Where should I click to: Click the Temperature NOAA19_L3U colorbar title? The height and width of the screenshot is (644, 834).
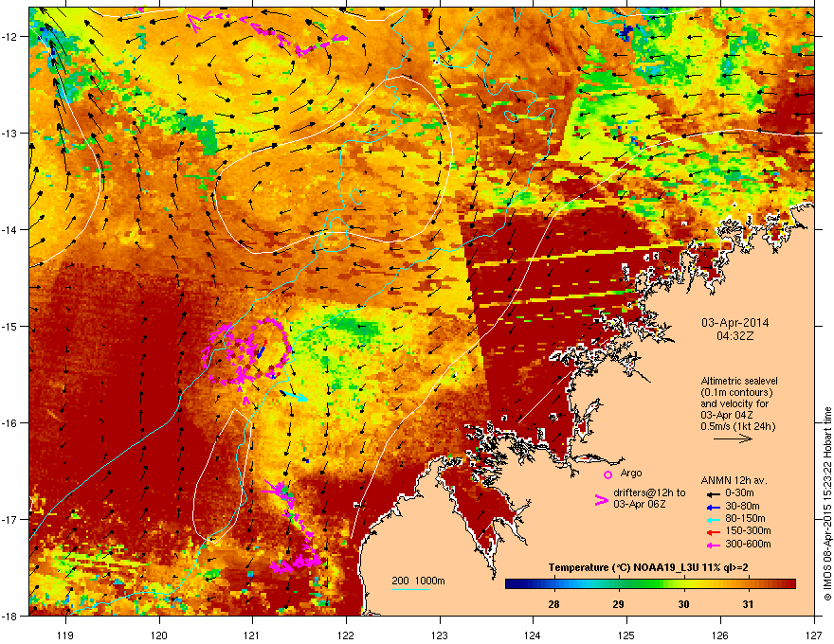(648, 567)
